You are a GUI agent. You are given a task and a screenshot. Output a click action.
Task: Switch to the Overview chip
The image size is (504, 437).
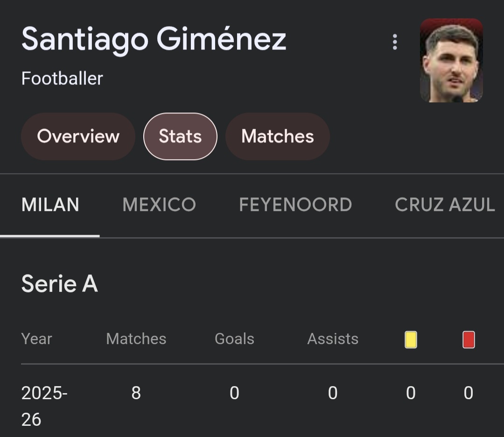[x=78, y=136]
